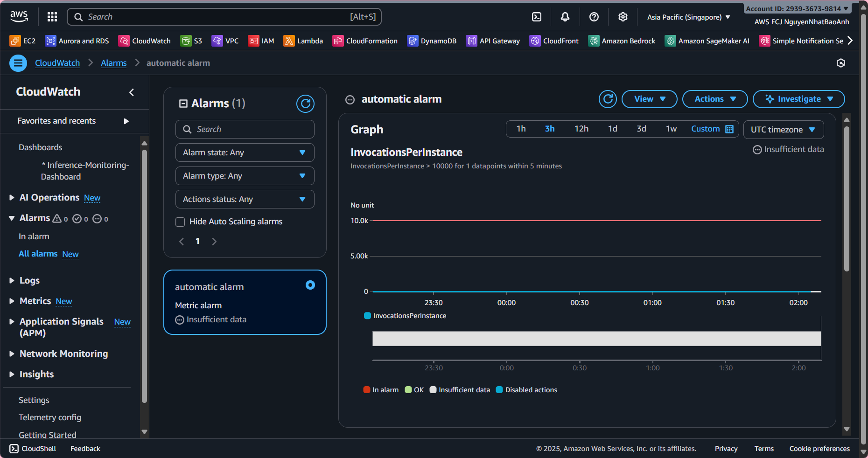Open the Actions dropdown button
Viewport: 868px width, 458px height.
tap(715, 99)
